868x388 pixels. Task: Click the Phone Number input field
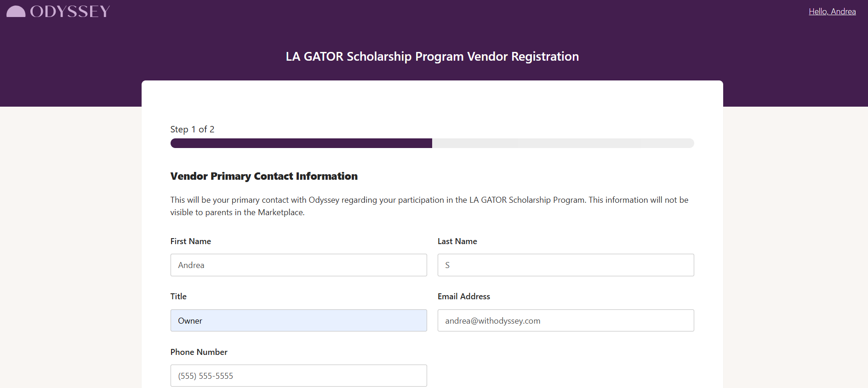coord(298,376)
